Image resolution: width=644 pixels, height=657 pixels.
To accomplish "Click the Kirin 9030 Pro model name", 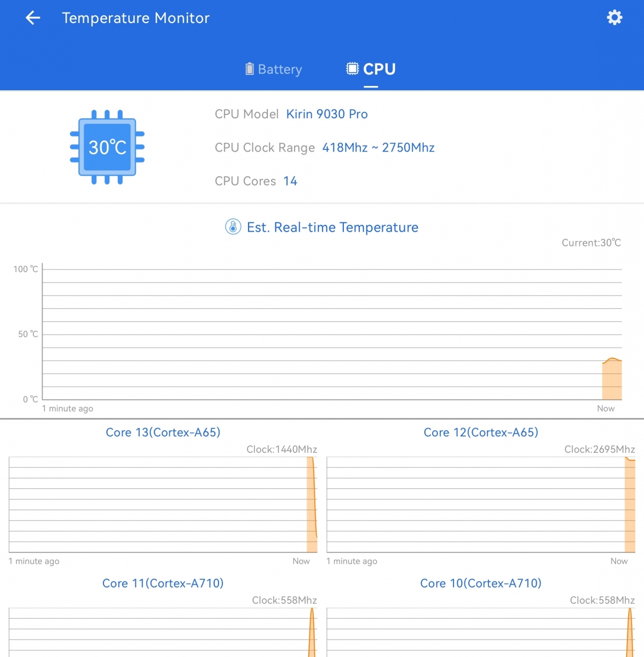I will 327,114.
